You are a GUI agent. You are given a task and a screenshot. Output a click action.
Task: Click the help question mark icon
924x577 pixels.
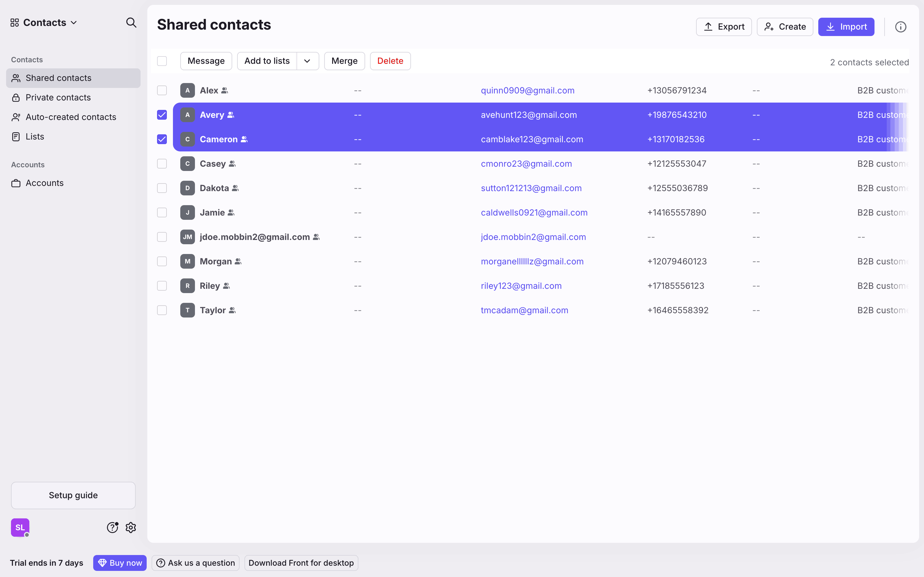pos(112,528)
